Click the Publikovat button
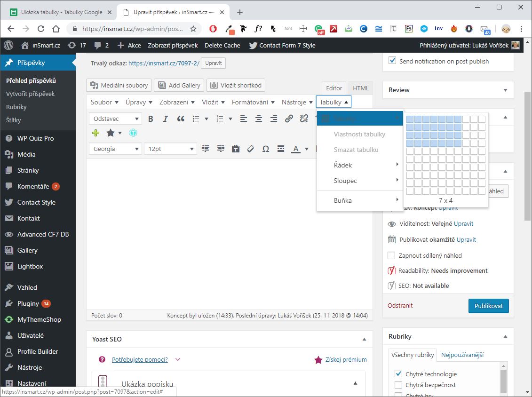 click(x=488, y=306)
